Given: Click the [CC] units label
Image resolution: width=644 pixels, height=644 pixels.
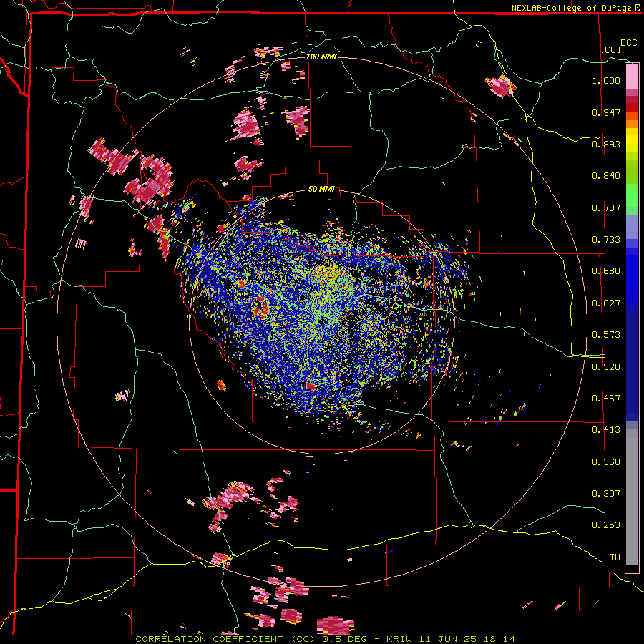Looking at the screenshot, I should click(x=611, y=49).
